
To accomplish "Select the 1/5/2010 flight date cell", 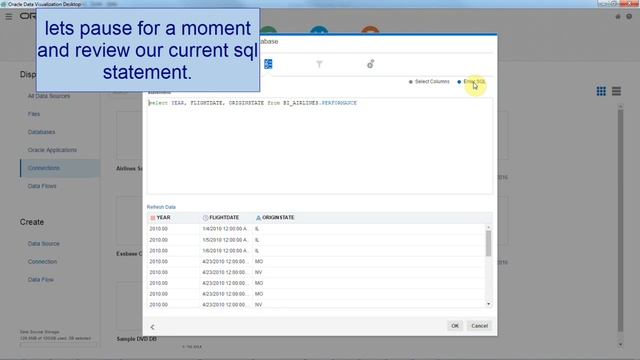I will pyautogui.click(x=226, y=240).
